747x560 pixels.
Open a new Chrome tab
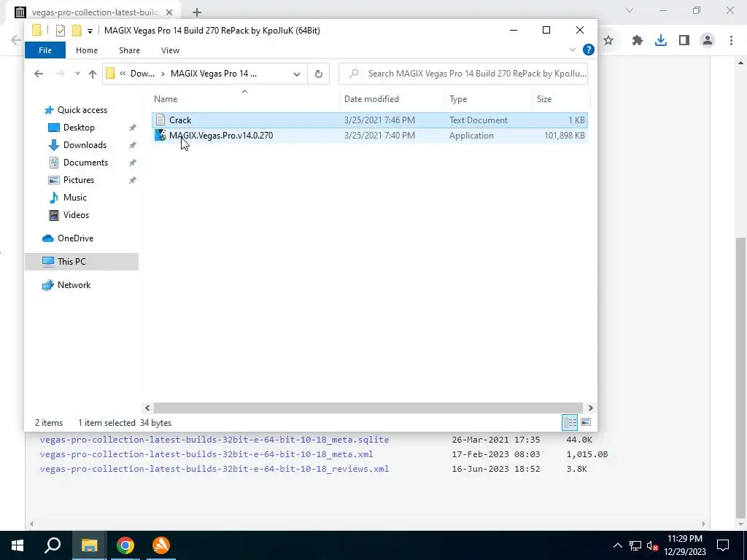tap(197, 12)
